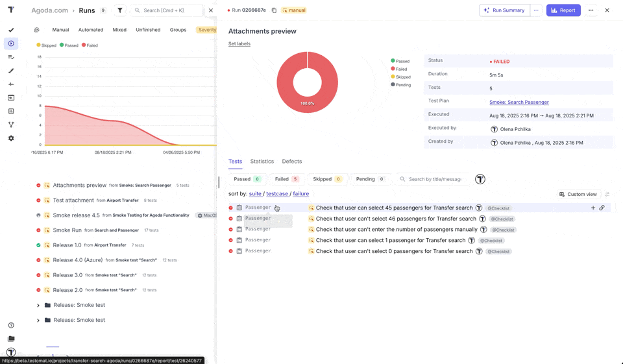Click the Report button
This screenshot has width=623, height=364.
click(563, 10)
